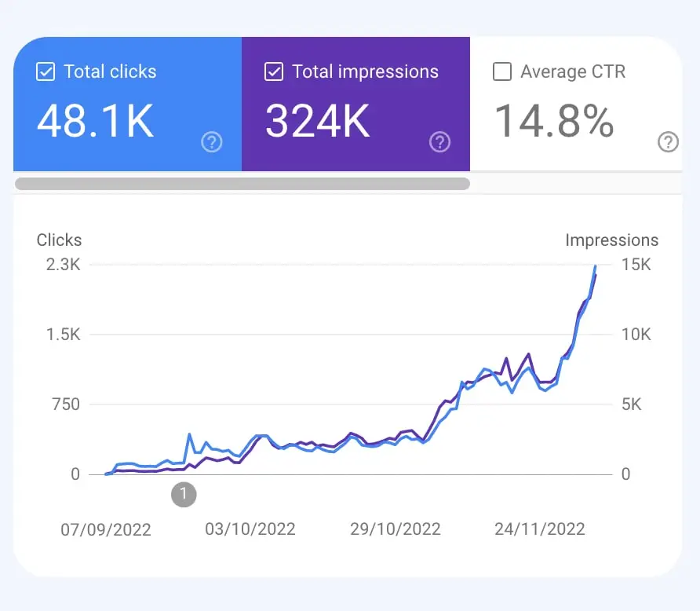Click the Average CTR empty checkbox icon
This screenshot has height=611, width=700.
501,71
